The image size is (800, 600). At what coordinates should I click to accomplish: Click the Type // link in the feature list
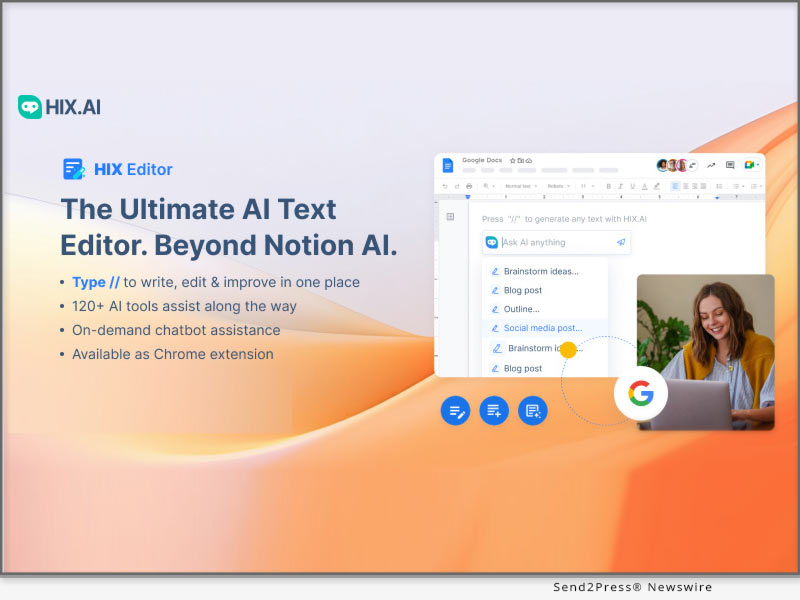click(x=95, y=282)
